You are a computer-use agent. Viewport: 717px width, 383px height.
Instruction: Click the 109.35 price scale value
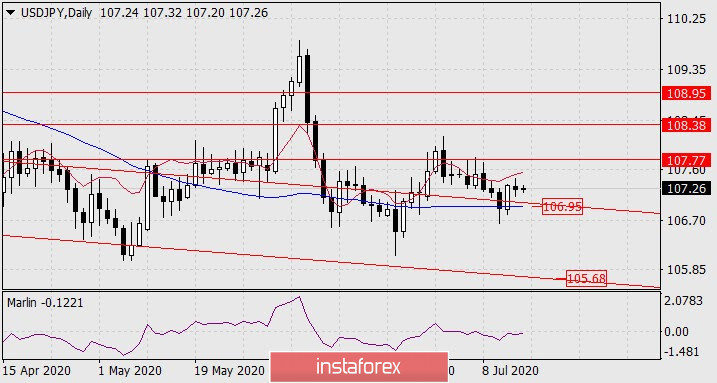point(687,70)
